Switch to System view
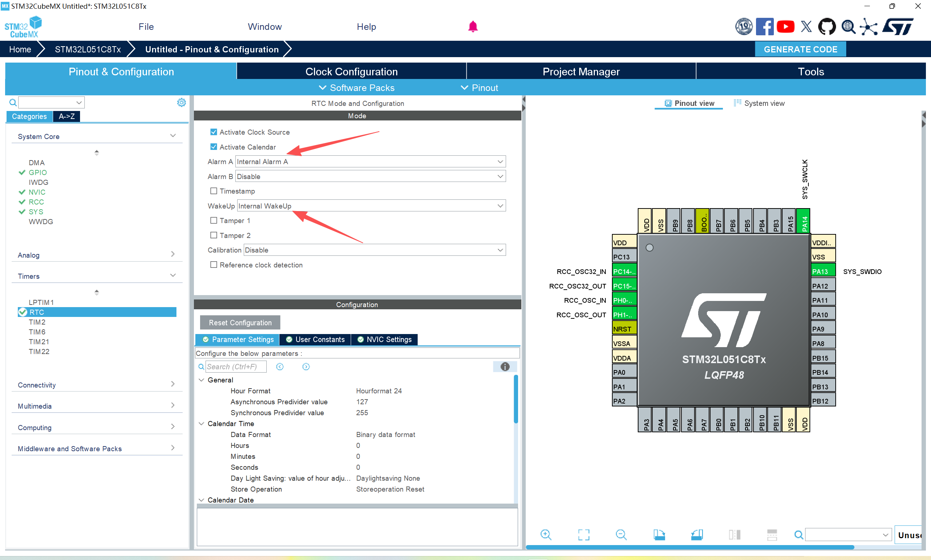The width and height of the screenshot is (931, 560). tap(759, 103)
